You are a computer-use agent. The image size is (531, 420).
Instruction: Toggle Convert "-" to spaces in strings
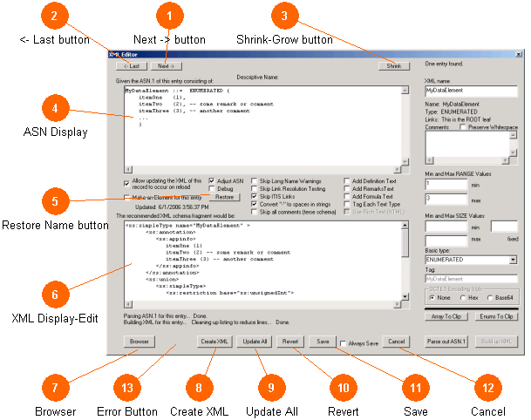tap(254, 204)
